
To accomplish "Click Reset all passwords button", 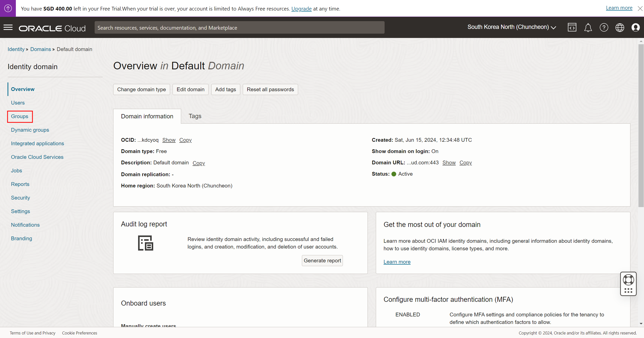I will [x=270, y=89].
